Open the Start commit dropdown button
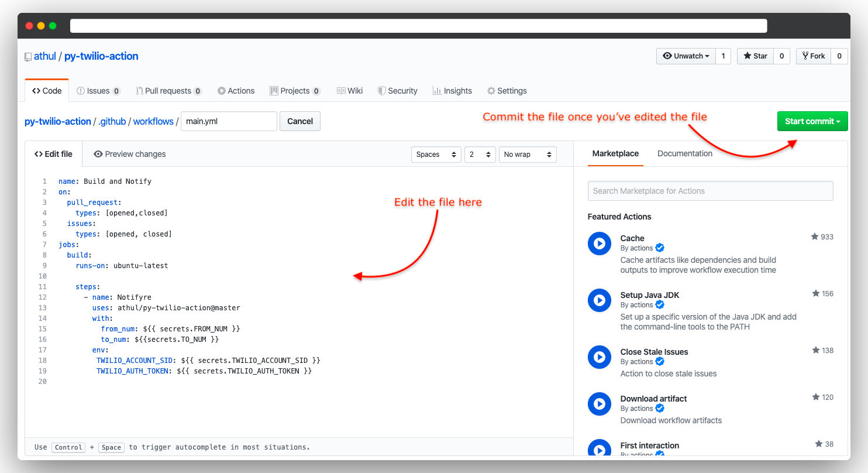The width and height of the screenshot is (868, 473). 812,121
